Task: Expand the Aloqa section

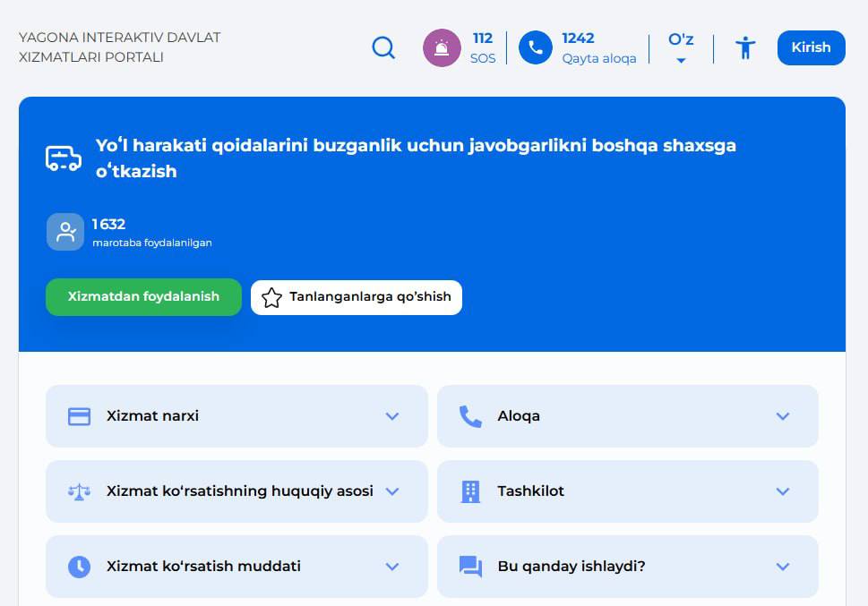Action: (782, 415)
